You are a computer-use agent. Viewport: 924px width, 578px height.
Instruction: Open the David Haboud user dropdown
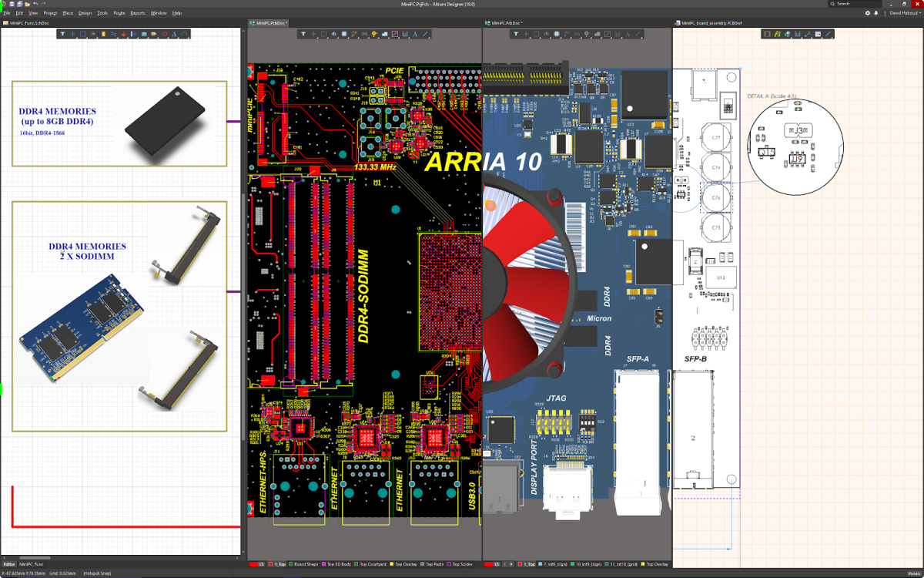pyautogui.click(x=904, y=13)
